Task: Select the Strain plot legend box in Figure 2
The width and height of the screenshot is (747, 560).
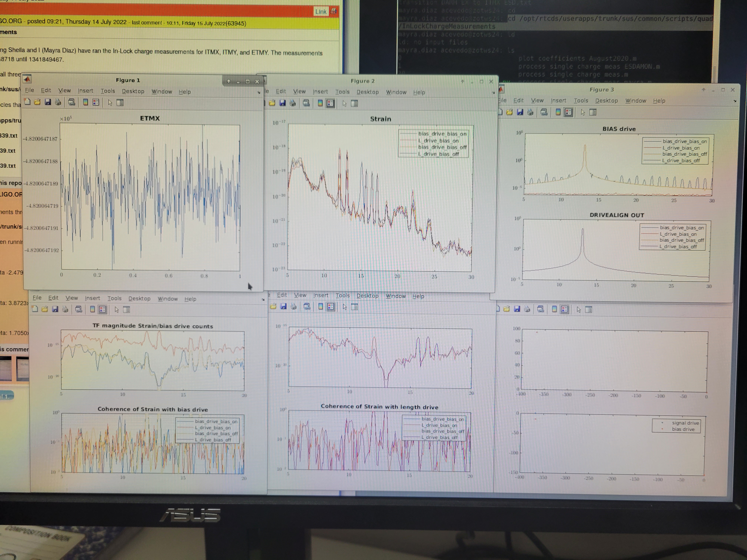Action: tap(433, 144)
